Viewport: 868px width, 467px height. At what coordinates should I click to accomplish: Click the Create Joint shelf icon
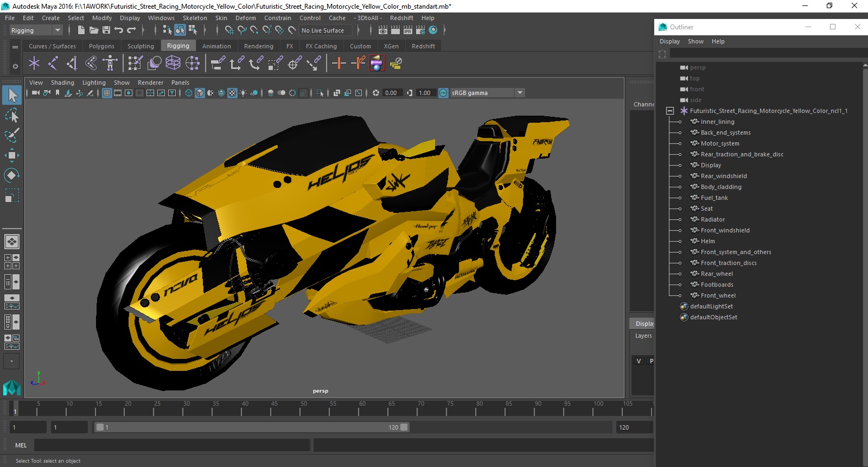[x=53, y=64]
